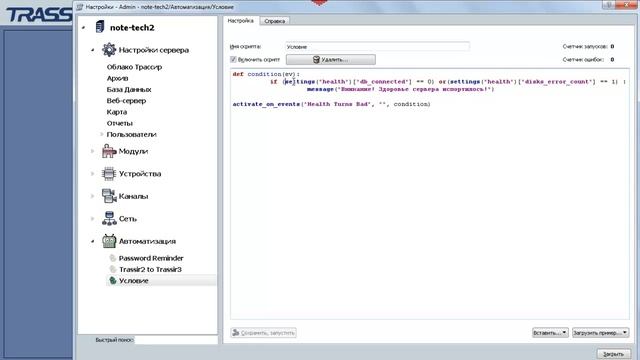Switch to the Справка tab
Screen dimensions: 640x360
[274, 21]
